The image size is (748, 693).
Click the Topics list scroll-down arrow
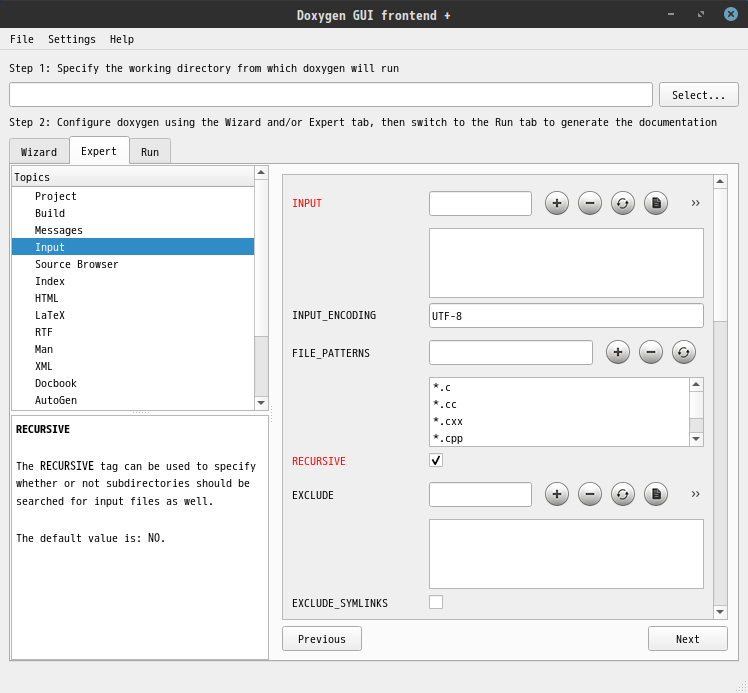(261, 403)
